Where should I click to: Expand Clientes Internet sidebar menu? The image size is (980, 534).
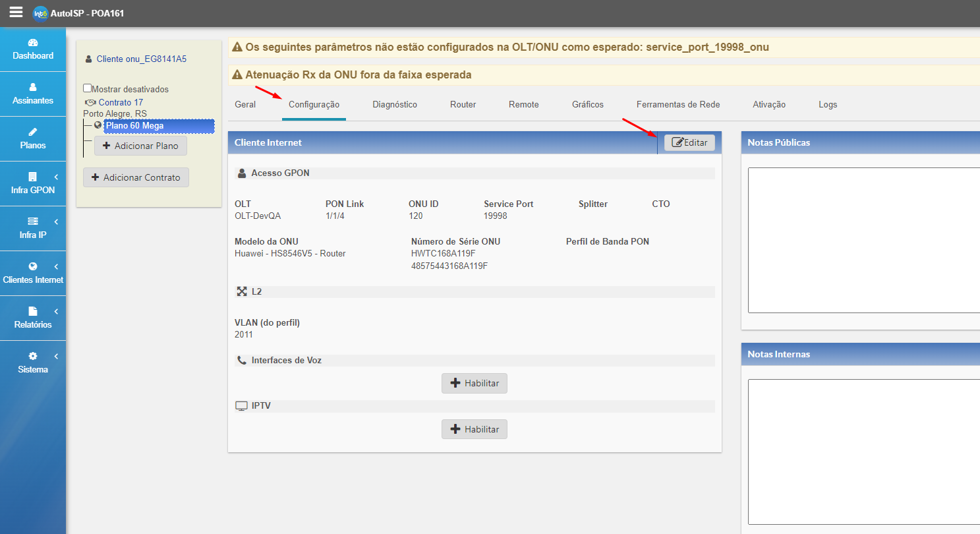pyautogui.click(x=56, y=267)
